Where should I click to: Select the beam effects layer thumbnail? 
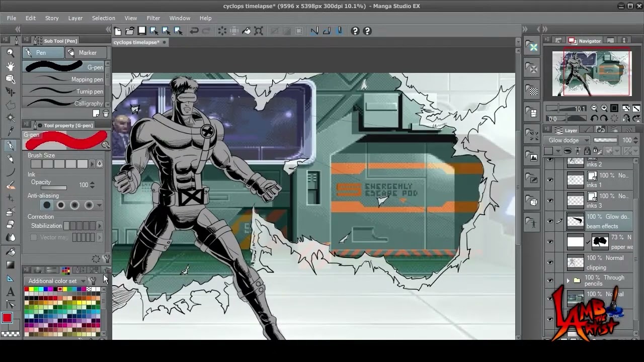point(576,221)
